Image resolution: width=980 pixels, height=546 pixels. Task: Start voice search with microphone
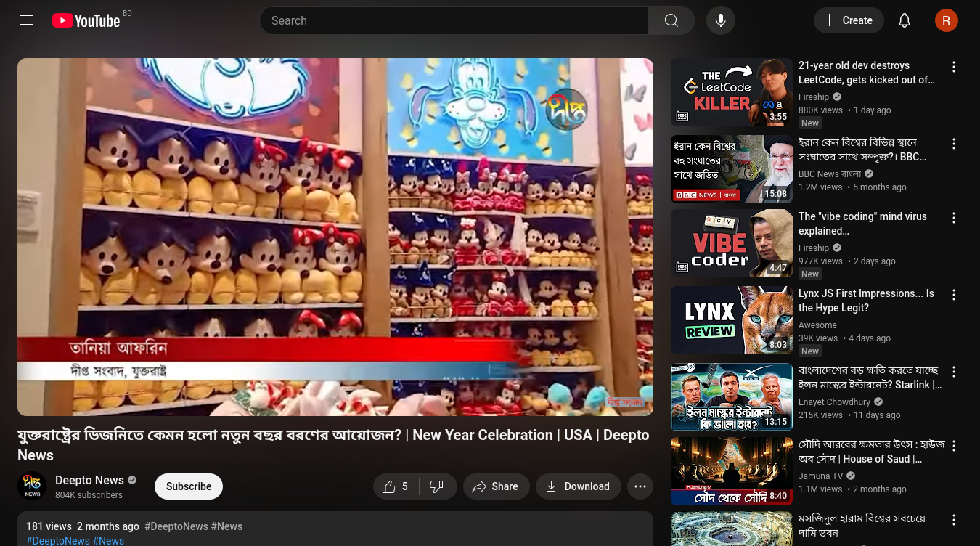721,20
